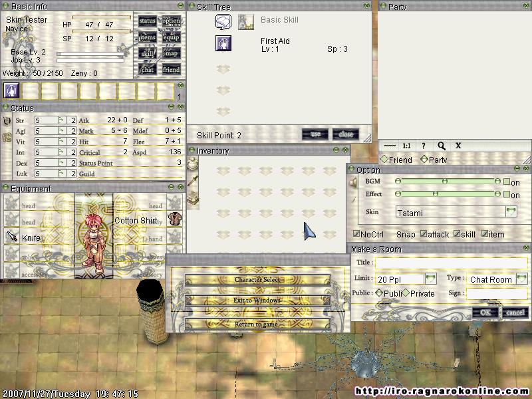Image resolution: width=532 pixels, height=399 pixels.
Task: Open the map menu button in Basic Info
Action: tap(171, 54)
